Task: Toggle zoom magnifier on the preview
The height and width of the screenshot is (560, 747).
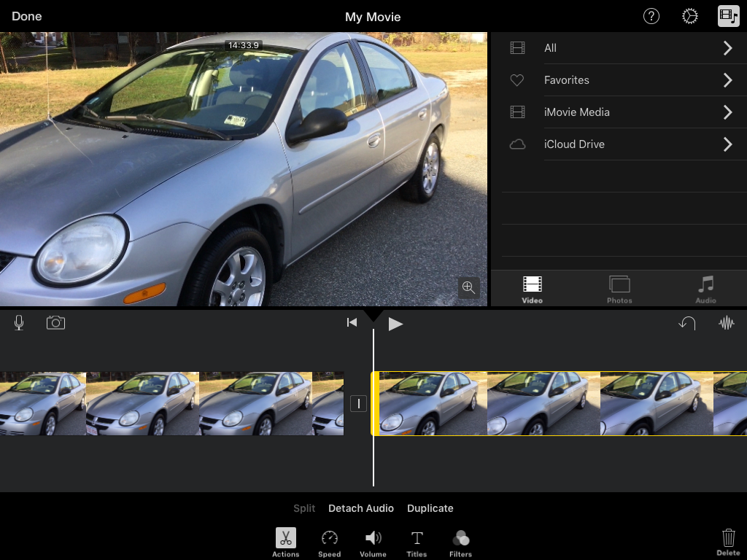Action: 468,287
